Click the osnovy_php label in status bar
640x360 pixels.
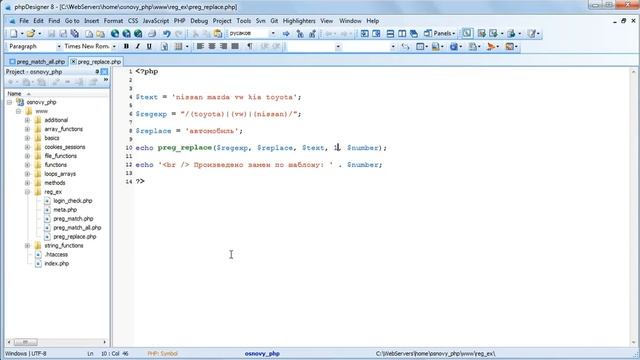point(262,353)
